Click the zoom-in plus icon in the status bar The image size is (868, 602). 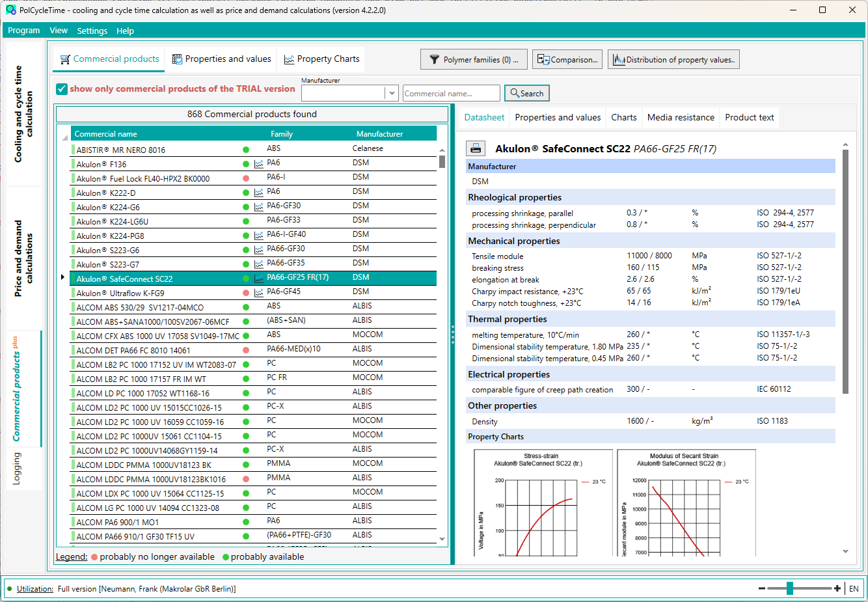click(837, 588)
